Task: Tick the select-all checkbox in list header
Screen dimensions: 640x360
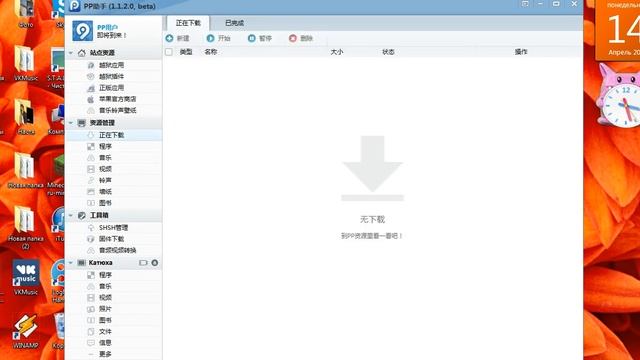Action: coord(169,52)
